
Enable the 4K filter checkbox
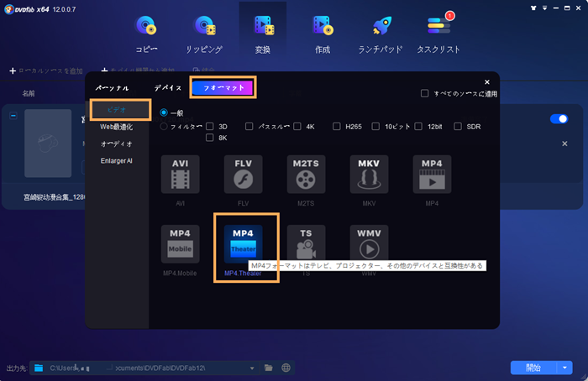click(x=298, y=127)
